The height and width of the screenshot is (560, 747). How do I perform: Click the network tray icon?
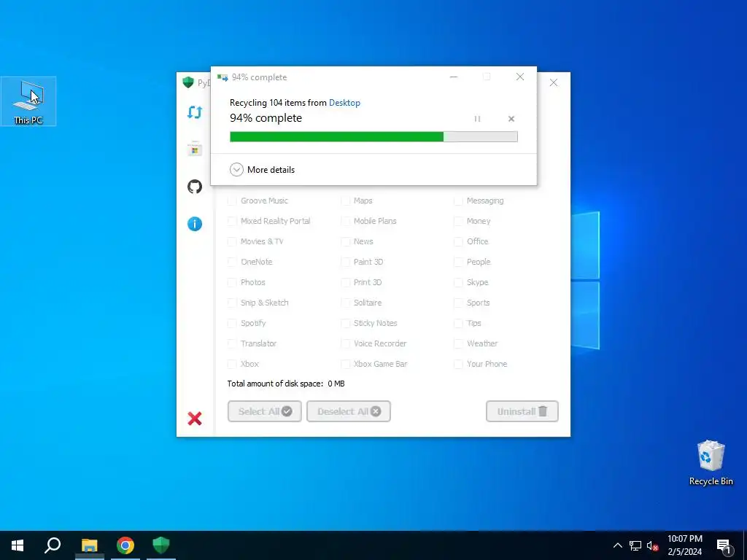(x=635, y=545)
